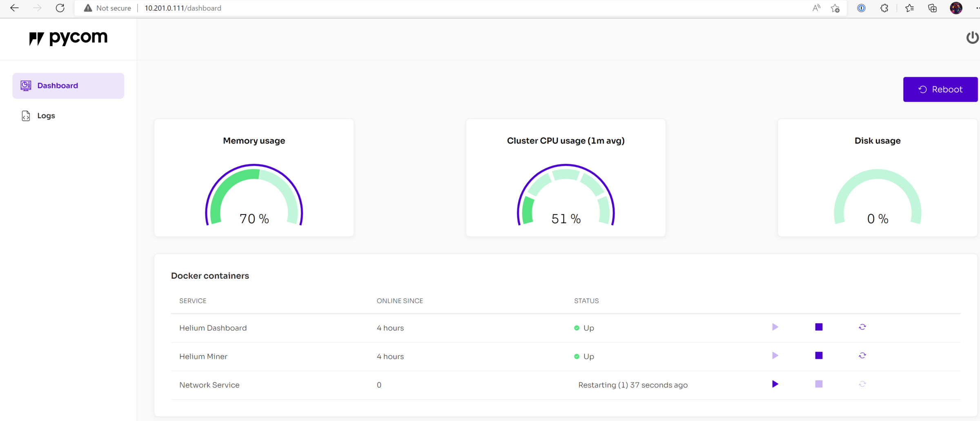
Task: Open the browser extensions puzzle icon
Action: pyautogui.click(x=884, y=8)
